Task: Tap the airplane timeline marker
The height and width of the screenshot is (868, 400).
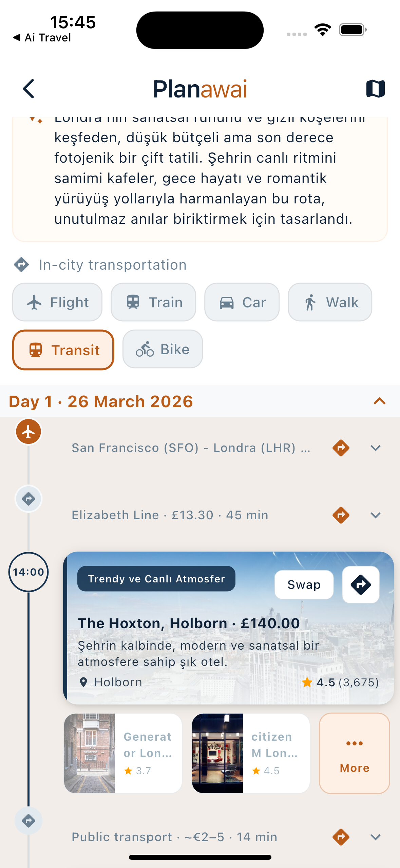Action: (28, 432)
